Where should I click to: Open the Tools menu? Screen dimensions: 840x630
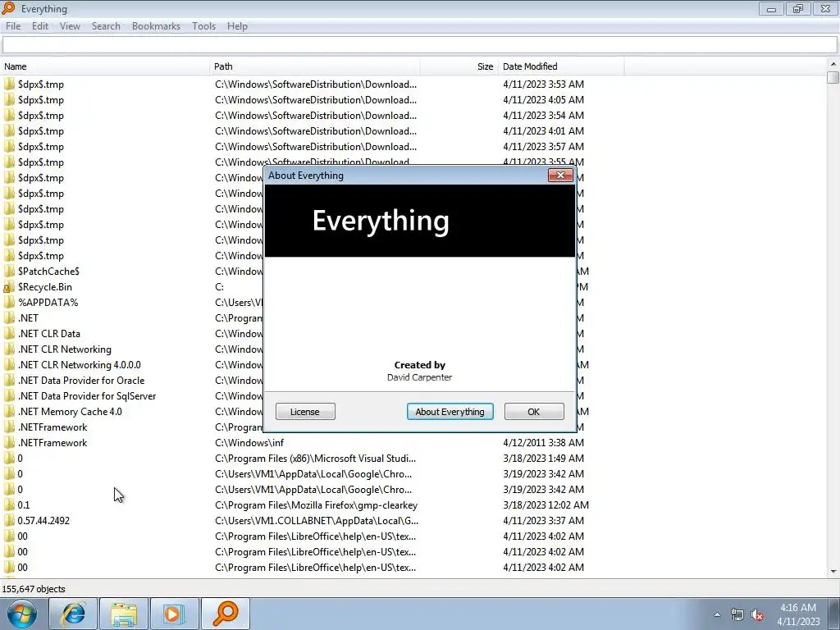pos(203,26)
